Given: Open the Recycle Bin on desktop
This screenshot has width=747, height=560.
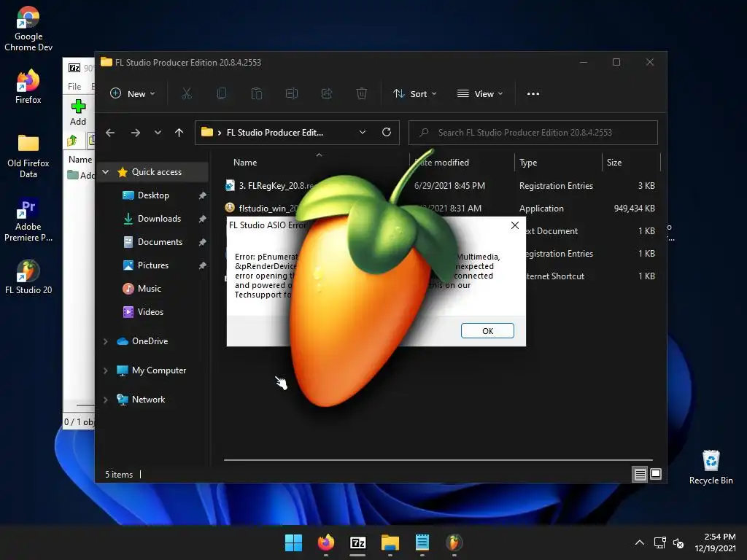Looking at the screenshot, I should (x=711, y=467).
